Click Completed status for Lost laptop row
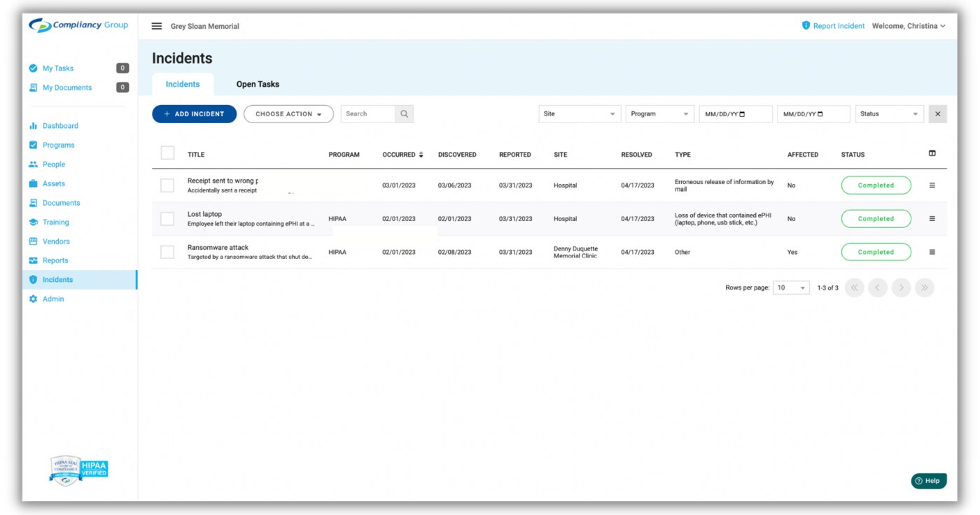Screen dimensions: 980x515 pyautogui.click(x=876, y=219)
